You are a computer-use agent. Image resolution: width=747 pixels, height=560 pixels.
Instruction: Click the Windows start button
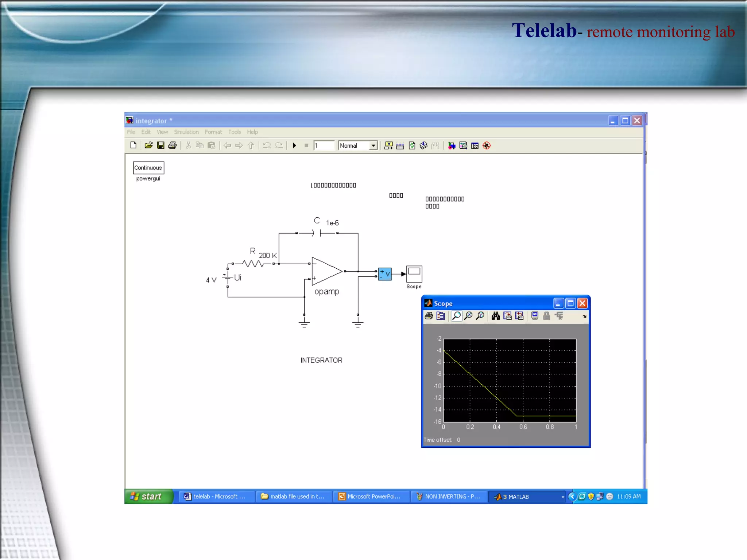[x=148, y=497]
